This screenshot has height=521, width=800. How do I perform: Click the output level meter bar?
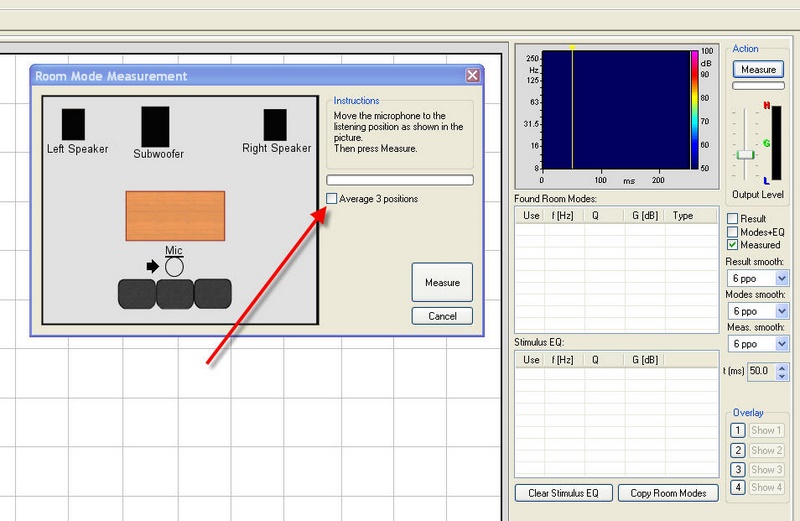pyautogui.click(x=777, y=143)
